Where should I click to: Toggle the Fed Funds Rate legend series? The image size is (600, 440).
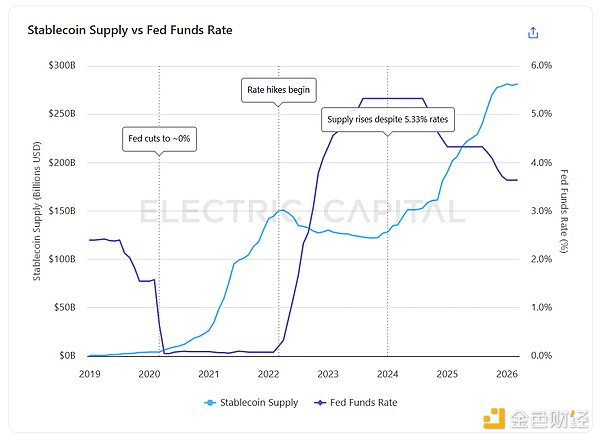click(x=365, y=402)
